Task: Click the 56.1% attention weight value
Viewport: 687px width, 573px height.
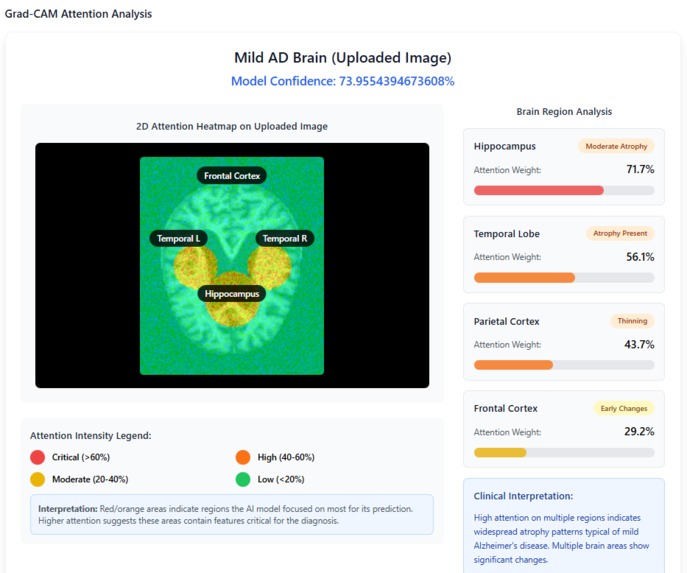Action: (640, 257)
